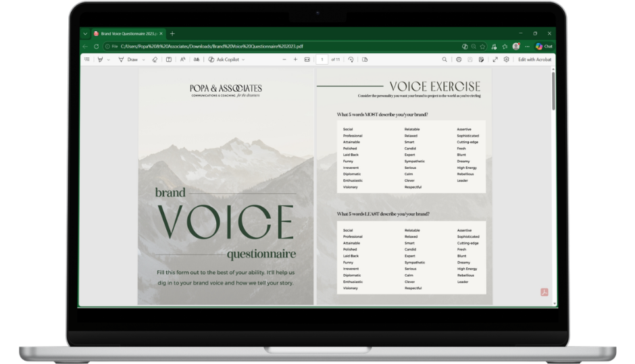Click the Find search magnifier icon
This screenshot has width=635, height=364.
click(x=444, y=59)
